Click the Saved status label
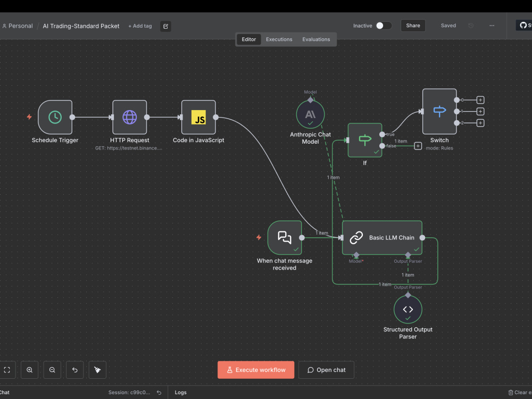 point(448,26)
